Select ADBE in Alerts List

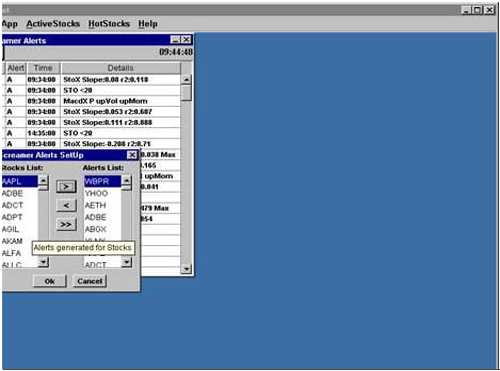click(x=103, y=217)
